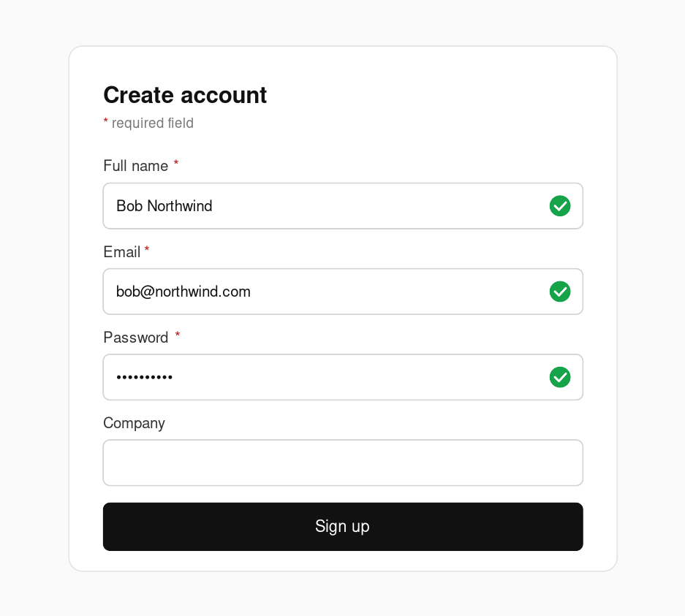The height and width of the screenshot is (616, 685).
Task: Click the red asterisk beside Full name
Action: click(176, 164)
